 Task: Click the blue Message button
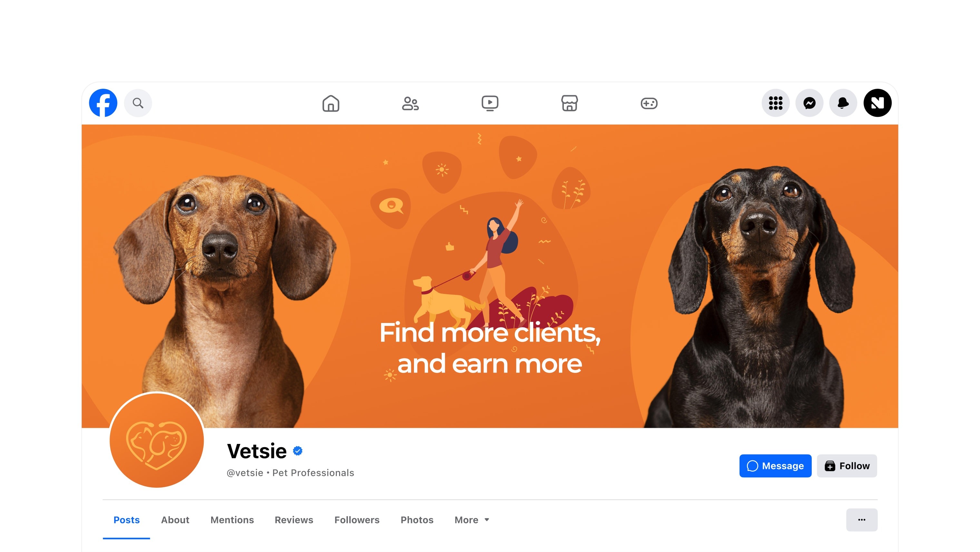(x=775, y=466)
